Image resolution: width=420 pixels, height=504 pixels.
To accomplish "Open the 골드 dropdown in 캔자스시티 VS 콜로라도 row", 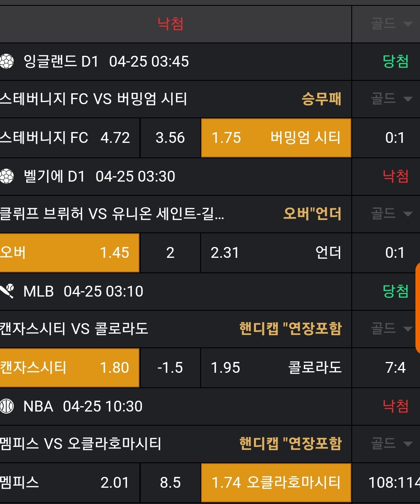I will coord(391,329).
